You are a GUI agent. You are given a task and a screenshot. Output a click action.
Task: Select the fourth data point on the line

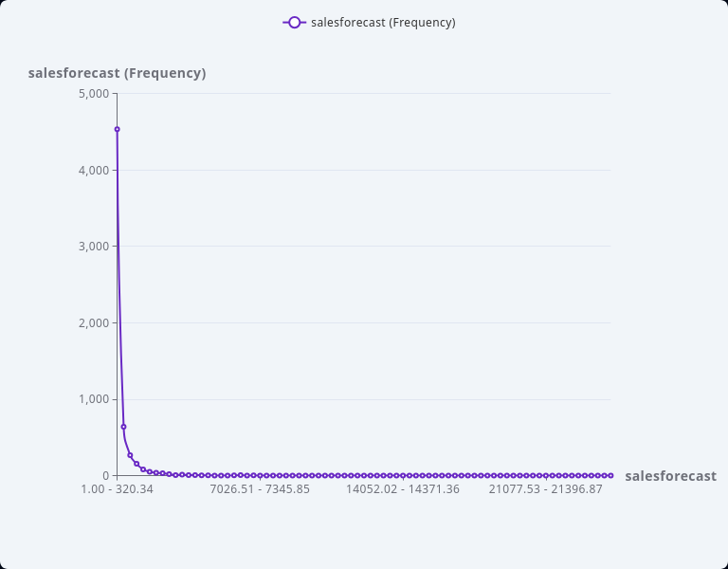click(x=136, y=464)
